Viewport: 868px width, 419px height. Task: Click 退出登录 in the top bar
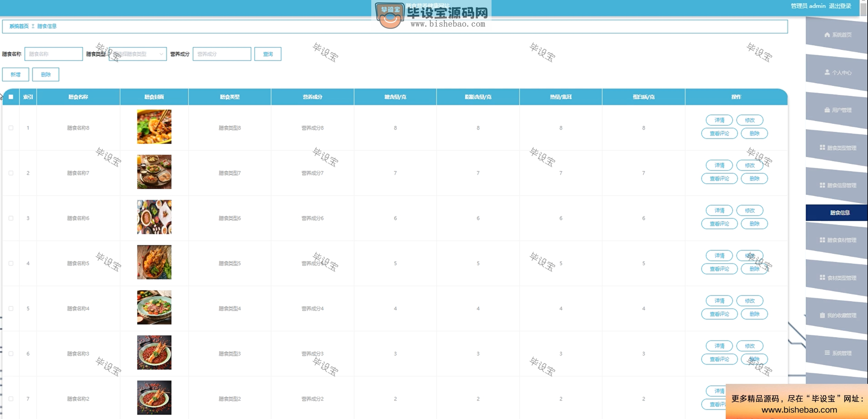coord(840,6)
